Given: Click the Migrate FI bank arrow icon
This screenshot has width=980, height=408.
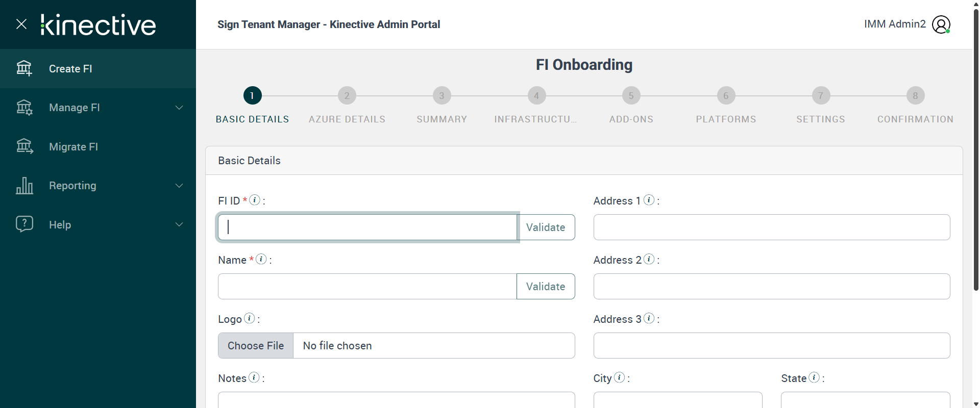Looking at the screenshot, I should [24, 146].
